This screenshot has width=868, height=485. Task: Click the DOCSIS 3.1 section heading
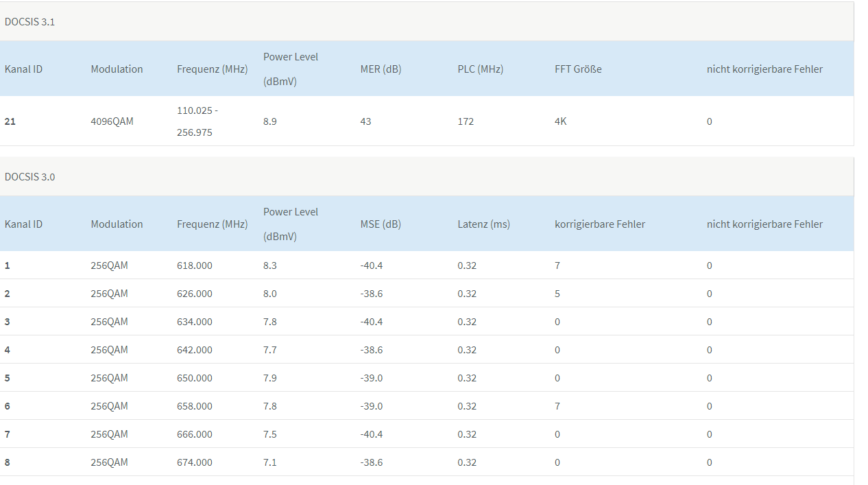29,22
